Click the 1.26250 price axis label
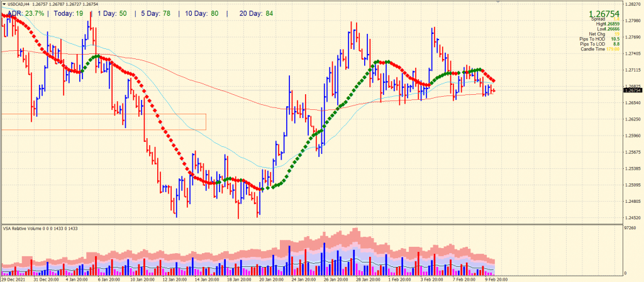Viewport: 644px width, 282px height. (x=631, y=119)
